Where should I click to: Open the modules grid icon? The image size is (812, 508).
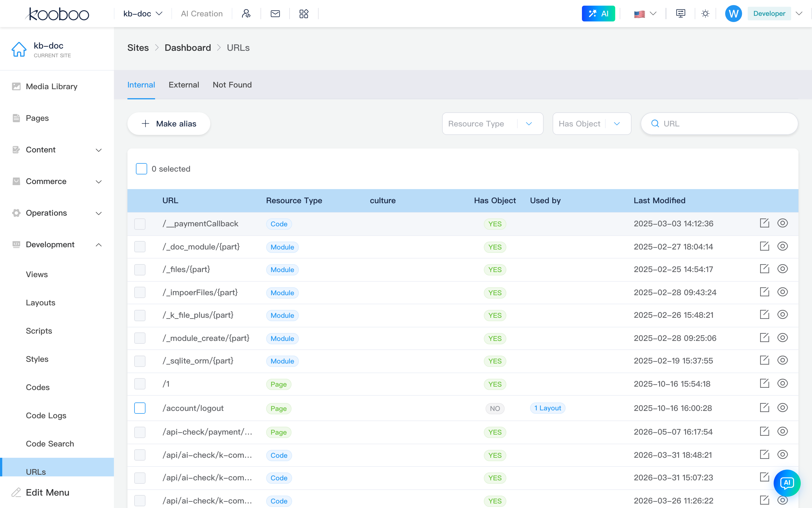tap(304, 14)
